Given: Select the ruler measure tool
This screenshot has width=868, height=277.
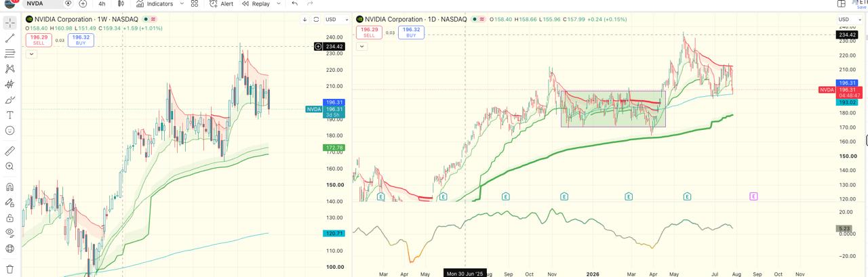Looking at the screenshot, I should 10,151.
